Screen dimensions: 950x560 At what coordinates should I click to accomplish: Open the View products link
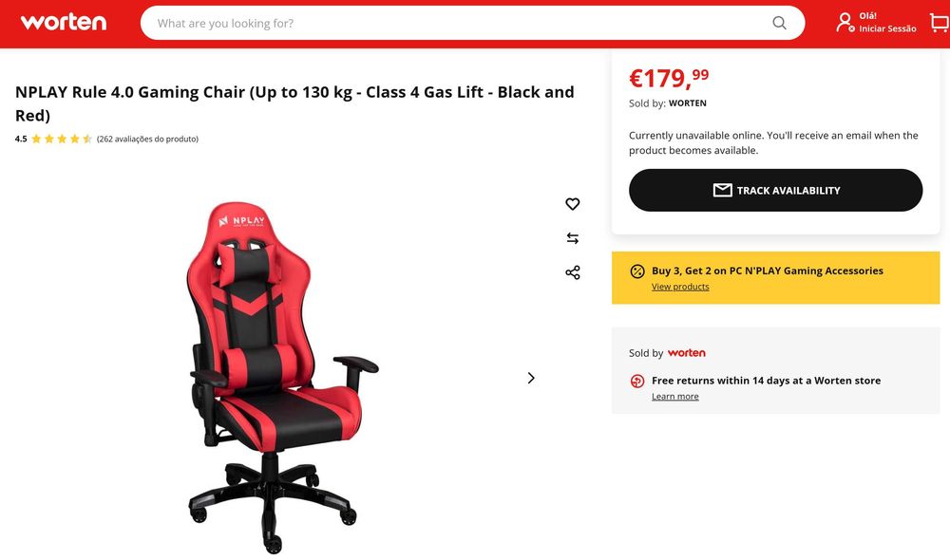tap(680, 287)
